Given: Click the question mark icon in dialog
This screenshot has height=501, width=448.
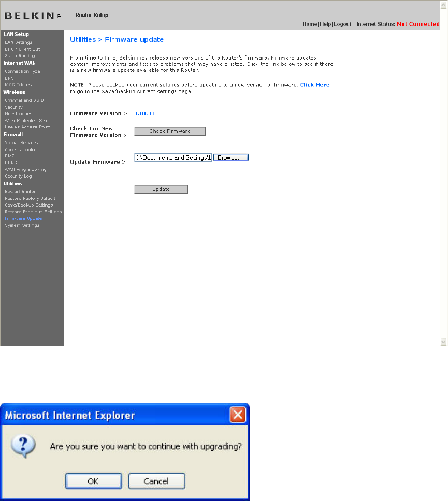Looking at the screenshot, I should pyautogui.click(x=23, y=446).
